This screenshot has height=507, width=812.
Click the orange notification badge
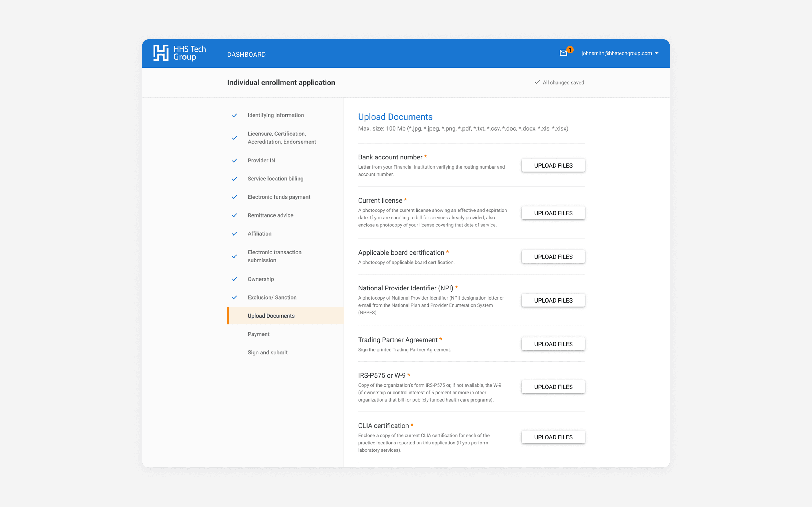coord(570,50)
